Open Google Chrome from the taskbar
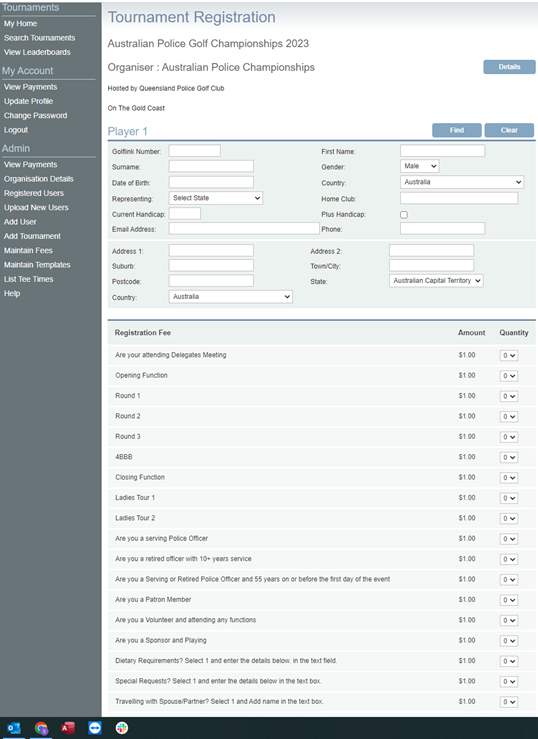 tap(41, 728)
